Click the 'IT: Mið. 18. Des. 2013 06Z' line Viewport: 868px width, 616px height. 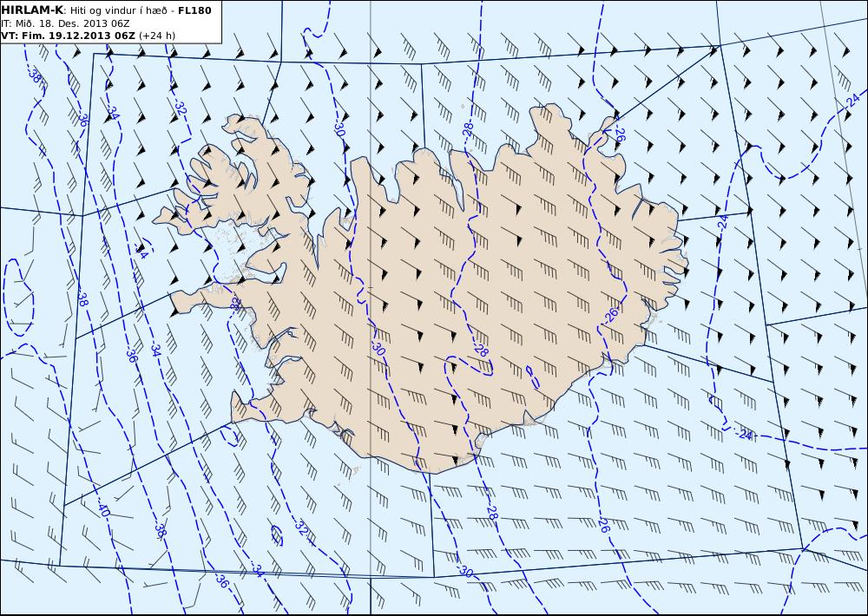(x=65, y=23)
